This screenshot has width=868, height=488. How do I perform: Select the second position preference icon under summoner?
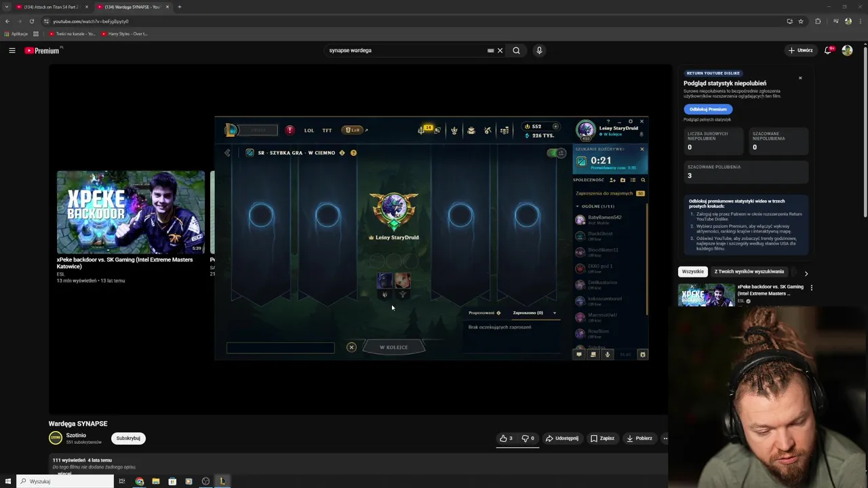pyautogui.click(x=403, y=294)
